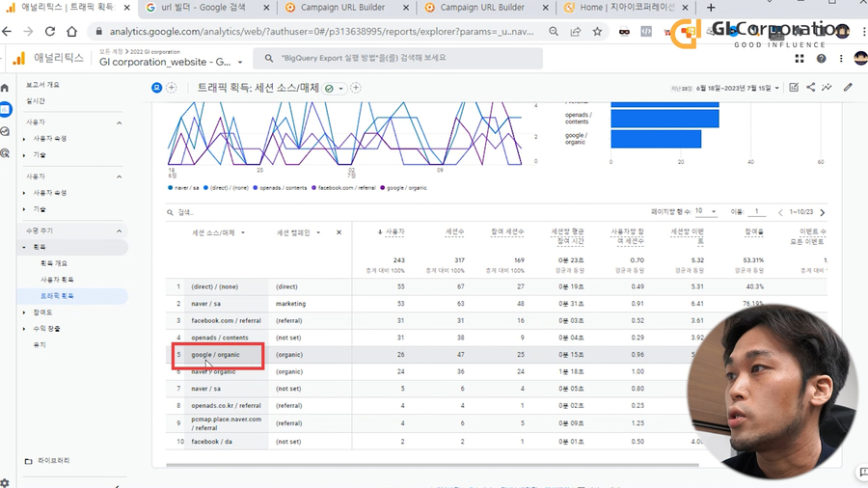
Task: Expand 참여도 tree item
Action: [x=24, y=312]
